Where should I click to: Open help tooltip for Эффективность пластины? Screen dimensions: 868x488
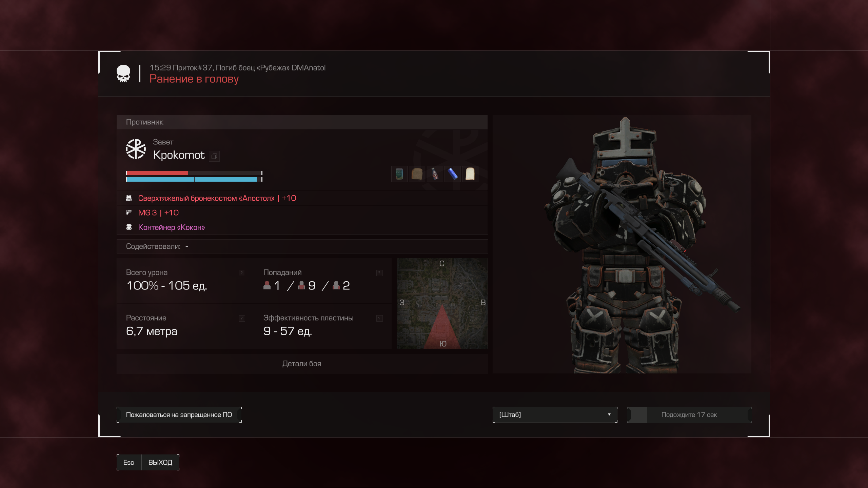pos(379,318)
